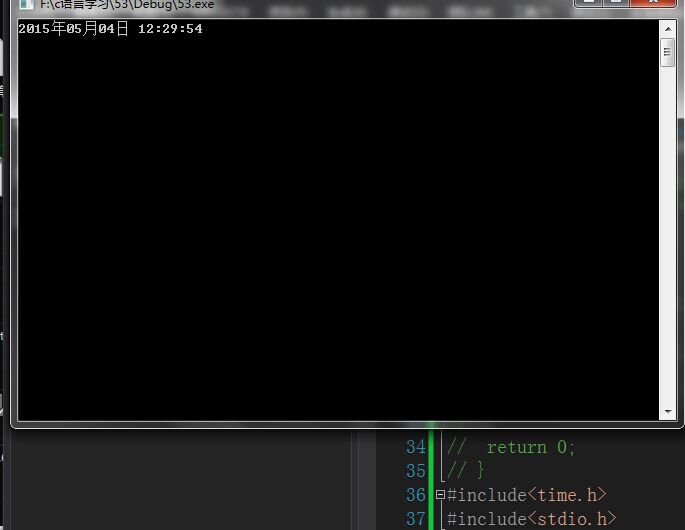Click the console window icon in title bar
Screen dimensions: 685x530
coord(27,4)
